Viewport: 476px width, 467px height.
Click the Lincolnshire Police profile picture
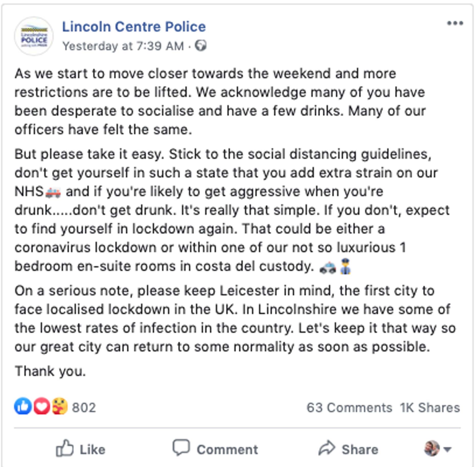(34, 36)
